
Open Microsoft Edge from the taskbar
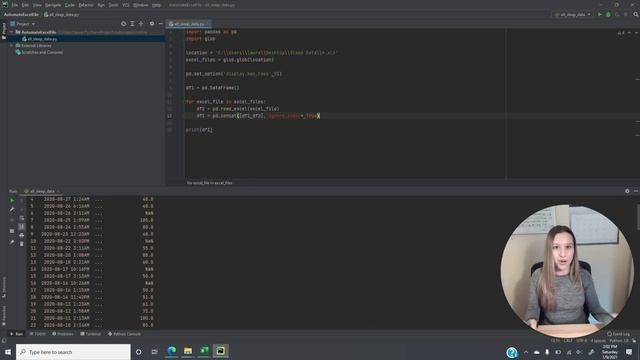point(172,351)
